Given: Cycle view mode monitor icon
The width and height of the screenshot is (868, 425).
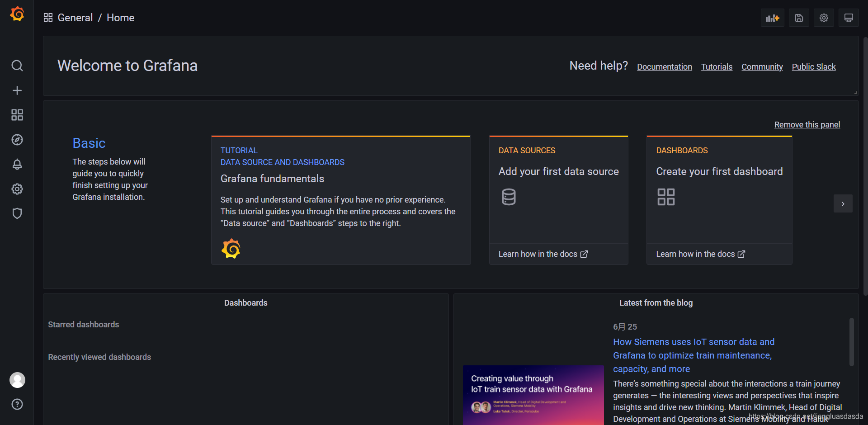Looking at the screenshot, I should 849,18.
